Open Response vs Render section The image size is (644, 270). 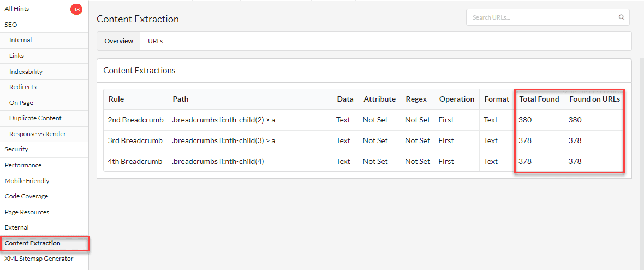click(x=37, y=134)
